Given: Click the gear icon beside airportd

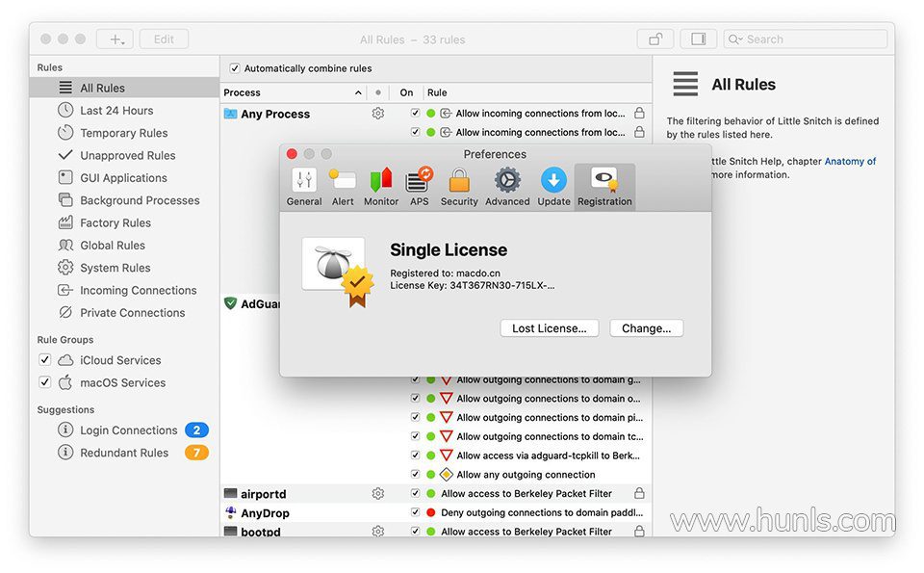Looking at the screenshot, I should [378, 493].
